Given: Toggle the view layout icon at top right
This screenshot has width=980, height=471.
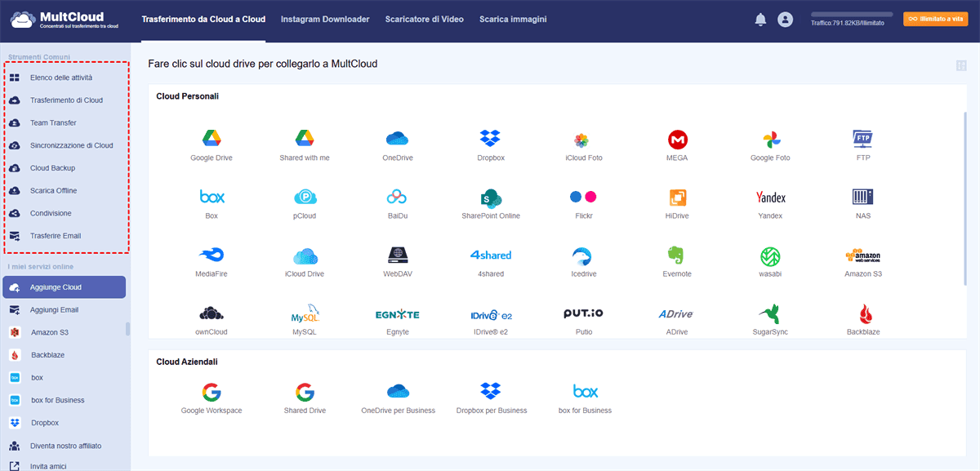Looking at the screenshot, I should point(960,66).
